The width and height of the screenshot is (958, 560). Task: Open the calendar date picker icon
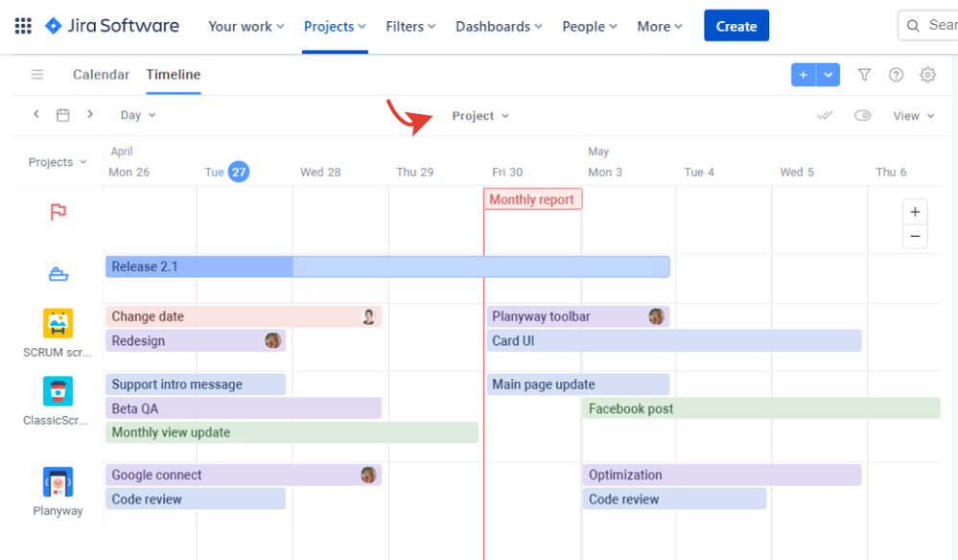pos(62,113)
